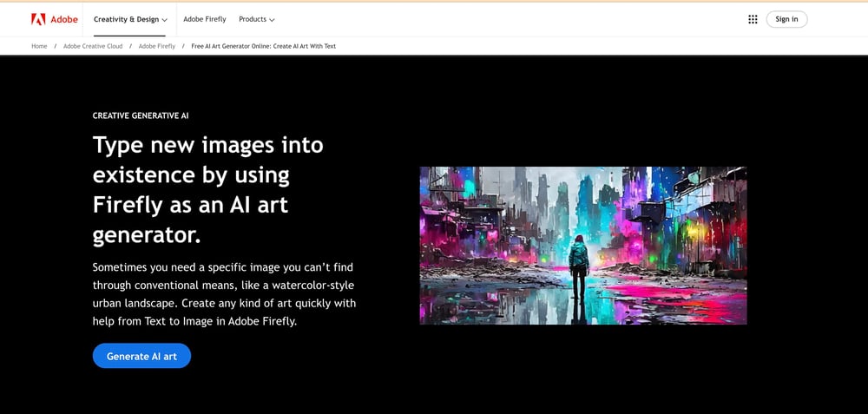
Task: Click the neon cityscape hero image
Action: point(583,246)
